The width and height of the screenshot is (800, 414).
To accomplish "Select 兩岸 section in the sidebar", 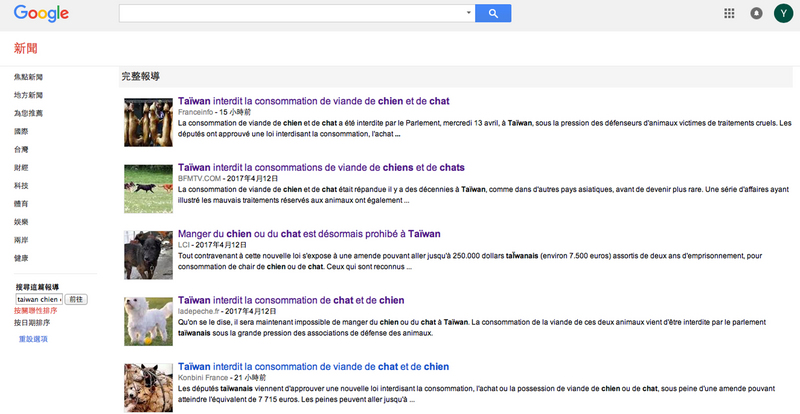I will (x=21, y=240).
